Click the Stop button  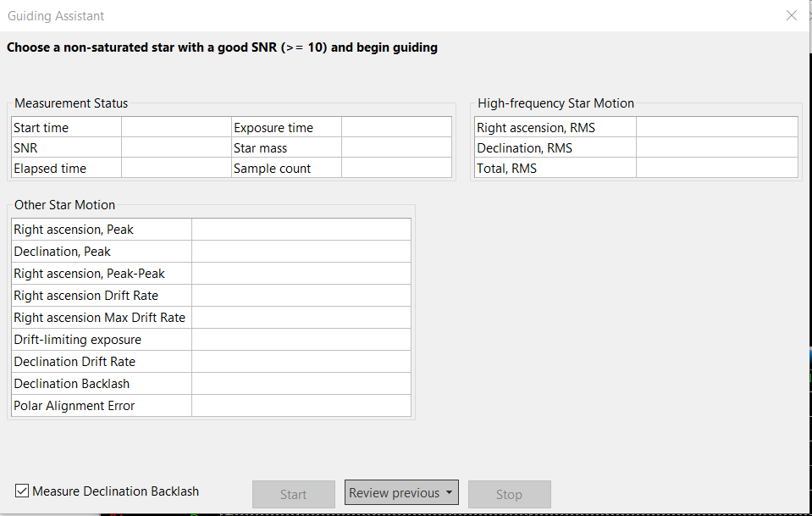[x=509, y=494]
